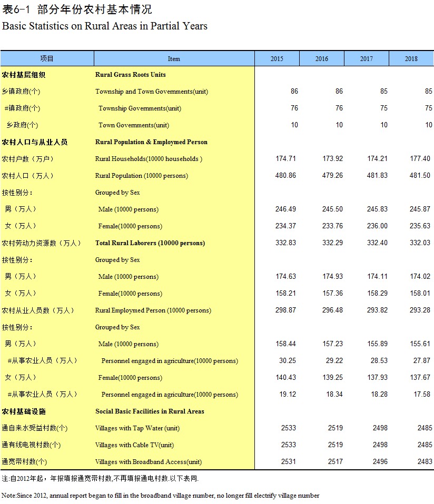Click the value 481.50
Viewport: 434px width, 504px height.
(420, 176)
